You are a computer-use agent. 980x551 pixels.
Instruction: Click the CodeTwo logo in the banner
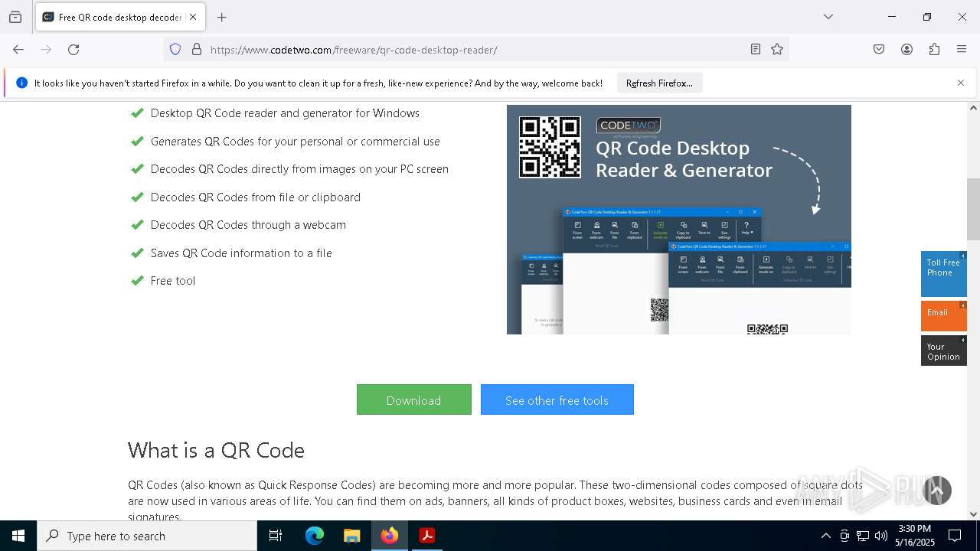point(629,126)
